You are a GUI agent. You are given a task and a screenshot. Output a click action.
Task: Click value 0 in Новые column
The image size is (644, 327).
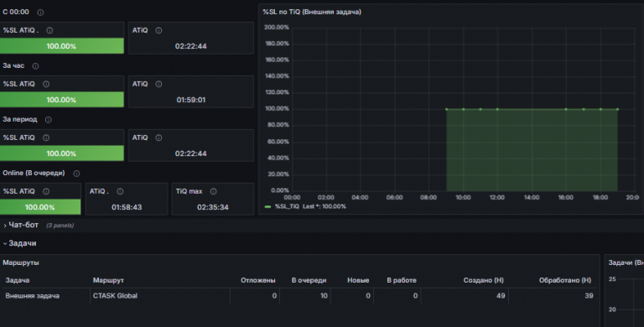(x=368, y=296)
